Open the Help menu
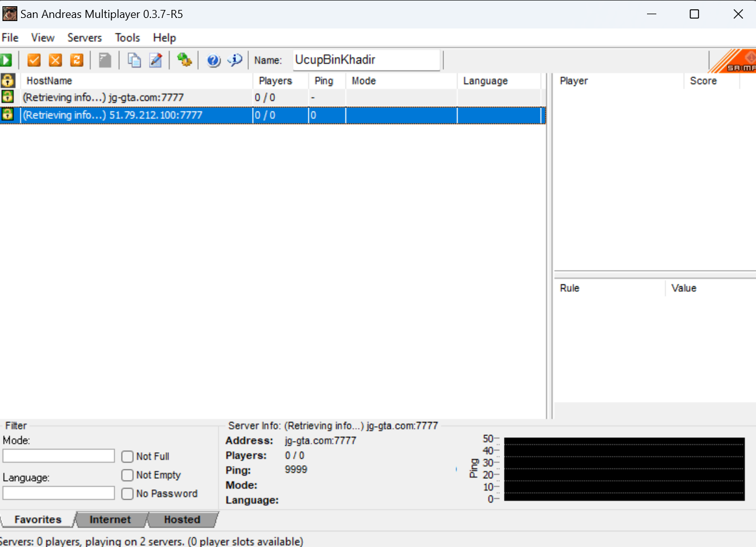This screenshot has height=547, width=756. (165, 38)
